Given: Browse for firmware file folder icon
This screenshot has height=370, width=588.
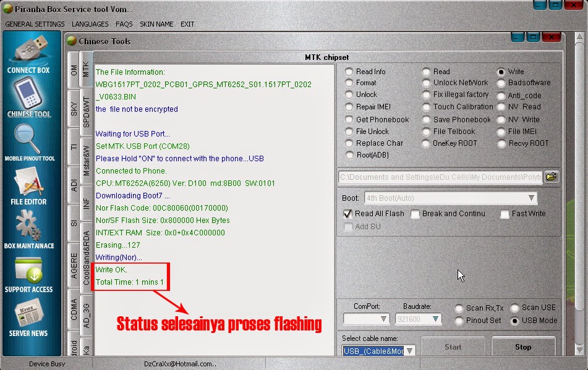Looking at the screenshot, I should [552, 177].
